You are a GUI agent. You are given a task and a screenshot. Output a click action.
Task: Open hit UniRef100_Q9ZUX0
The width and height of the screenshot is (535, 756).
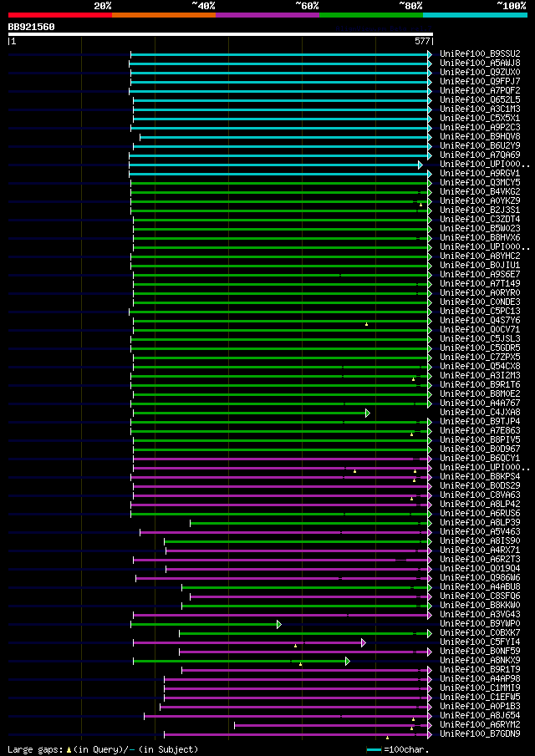click(480, 73)
